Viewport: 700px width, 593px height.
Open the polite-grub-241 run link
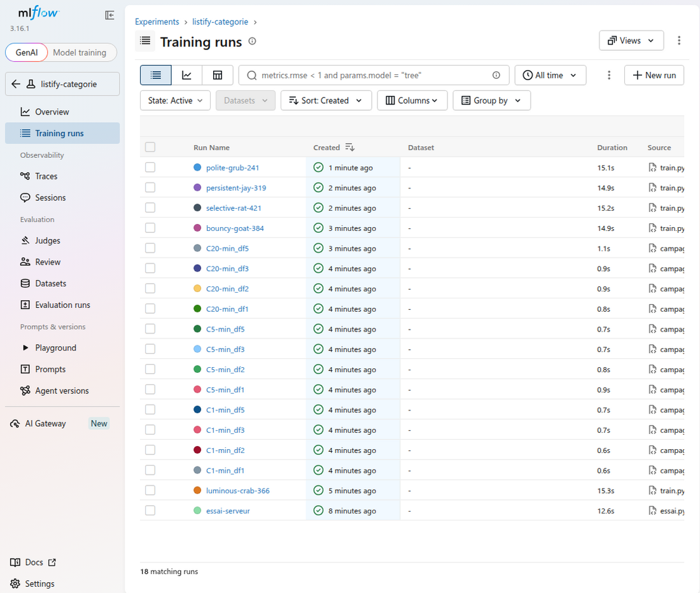click(x=232, y=168)
